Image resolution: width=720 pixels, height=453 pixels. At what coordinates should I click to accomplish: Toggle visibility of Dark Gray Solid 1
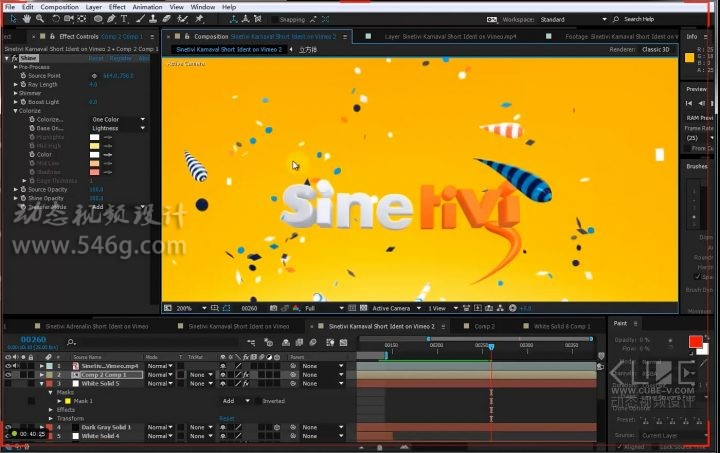click(x=8, y=427)
